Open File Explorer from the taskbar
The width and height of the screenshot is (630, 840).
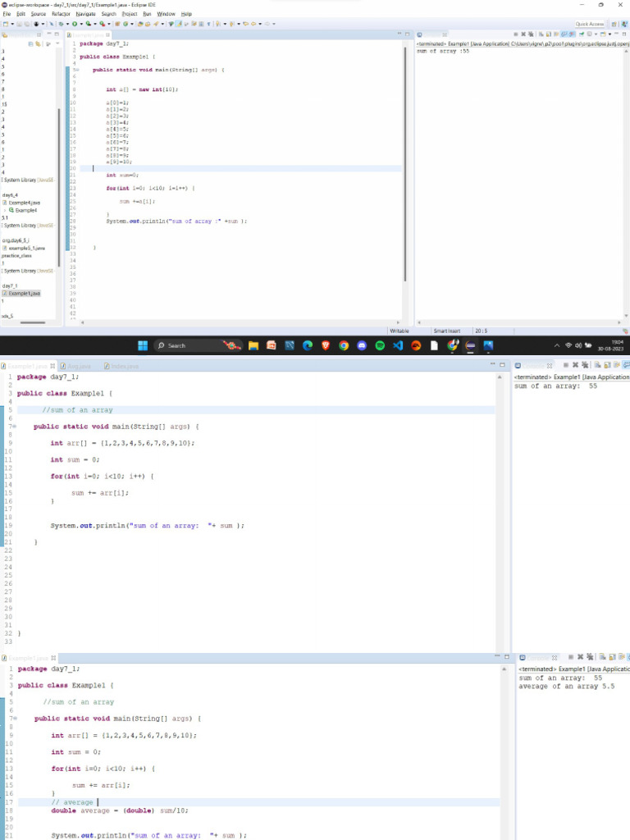pyautogui.click(x=253, y=345)
